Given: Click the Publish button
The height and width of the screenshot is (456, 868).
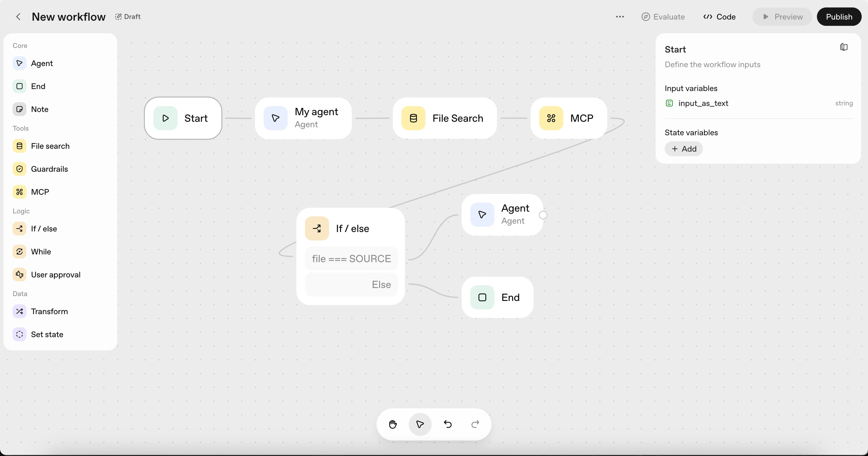Looking at the screenshot, I should (x=839, y=17).
